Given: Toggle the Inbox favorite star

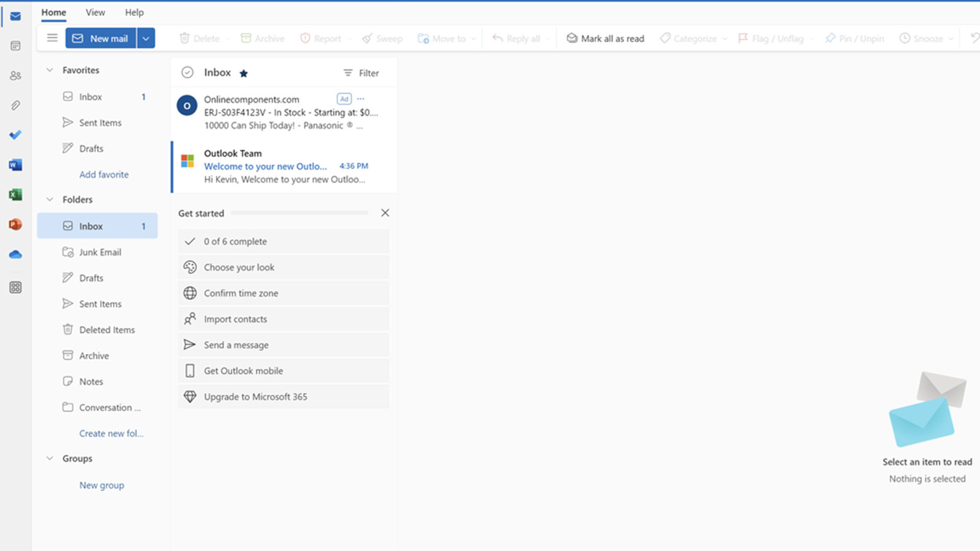Looking at the screenshot, I should pos(243,73).
